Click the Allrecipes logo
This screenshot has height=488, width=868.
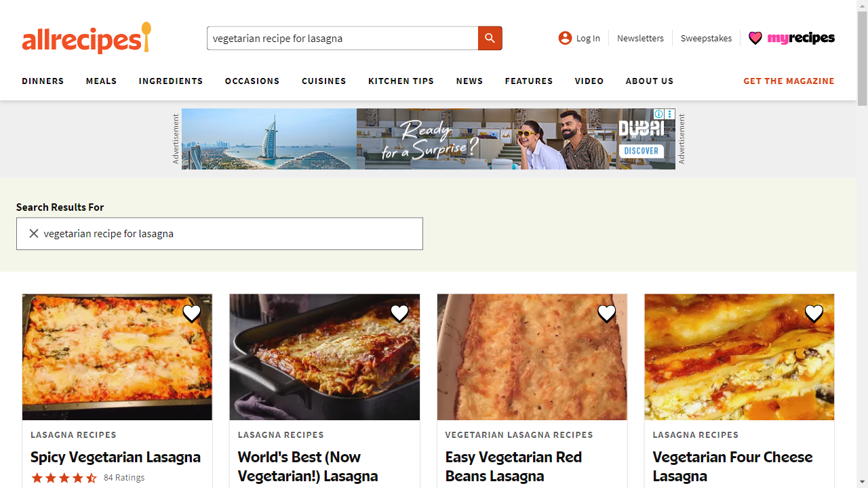(87, 38)
